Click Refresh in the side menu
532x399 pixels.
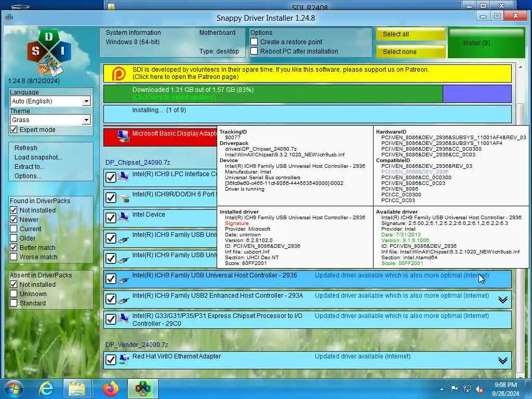pyautogui.click(x=26, y=148)
